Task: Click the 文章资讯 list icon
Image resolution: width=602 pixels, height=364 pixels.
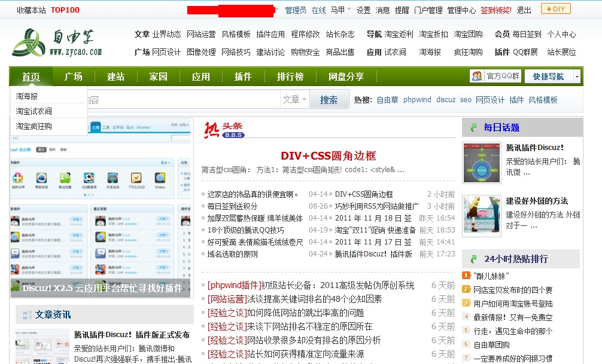Action: [28, 315]
